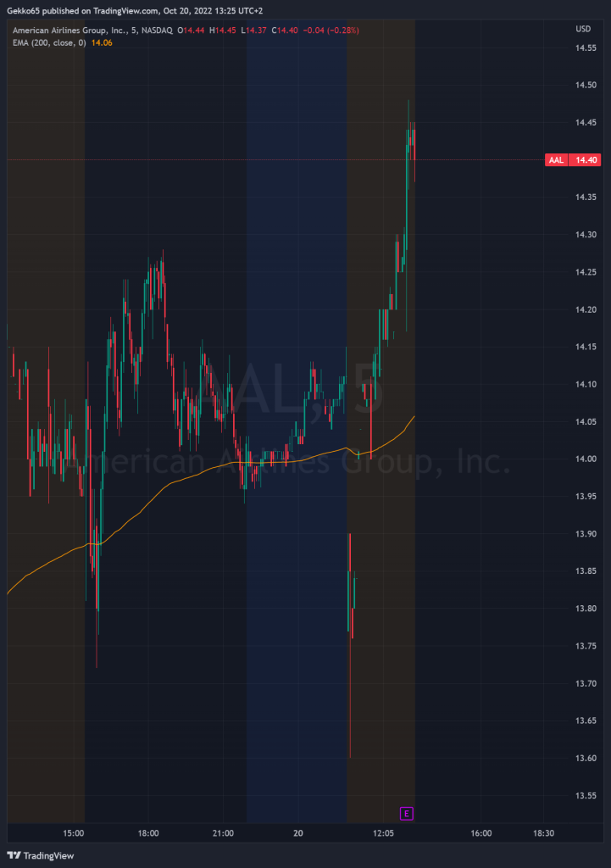611x868 pixels.
Task: Click the TradingView logo in the bottom corner
Action: pos(41,855)
